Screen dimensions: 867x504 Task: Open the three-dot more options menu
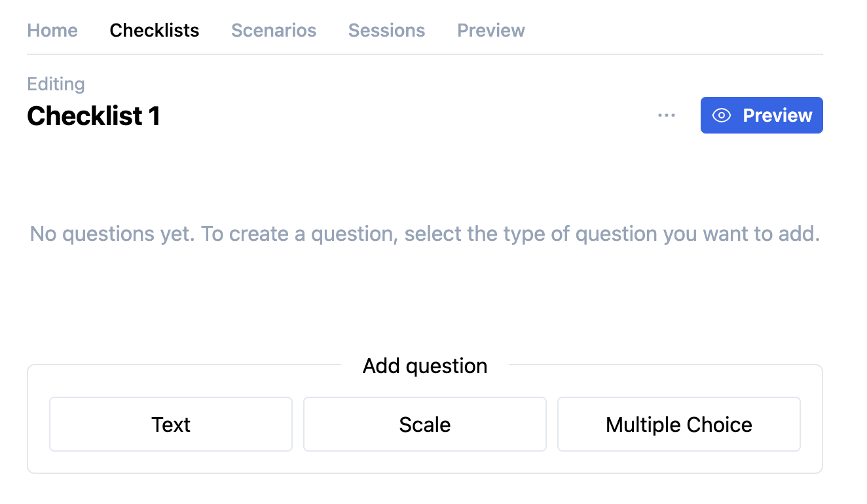coord(667,115)
